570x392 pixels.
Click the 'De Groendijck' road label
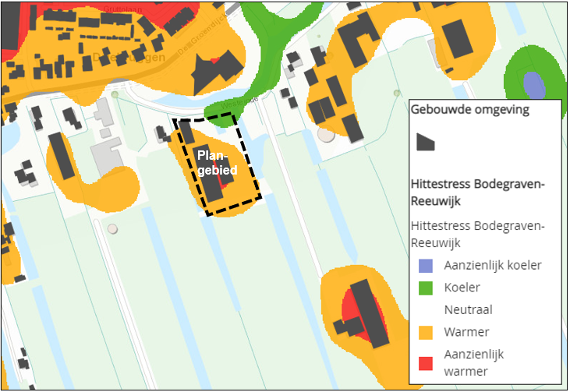[202, 34]
